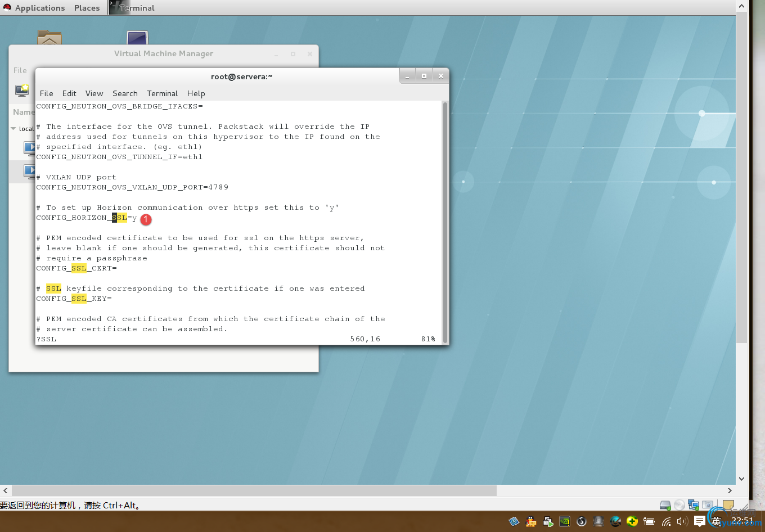This screenshot has height=532, width=765.
Task: Click the CONFIG_SSL_CERT= line
Action: click(x=76, y=268)
